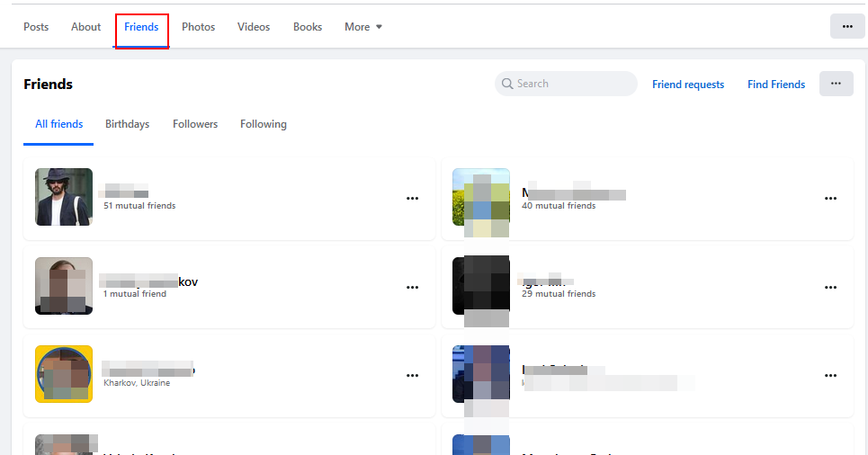Image resolution: width=868 pixels, height=455 pixels.
Task: Open the yellow-framed Kharkov friend photo
Action: coord(64,374)
